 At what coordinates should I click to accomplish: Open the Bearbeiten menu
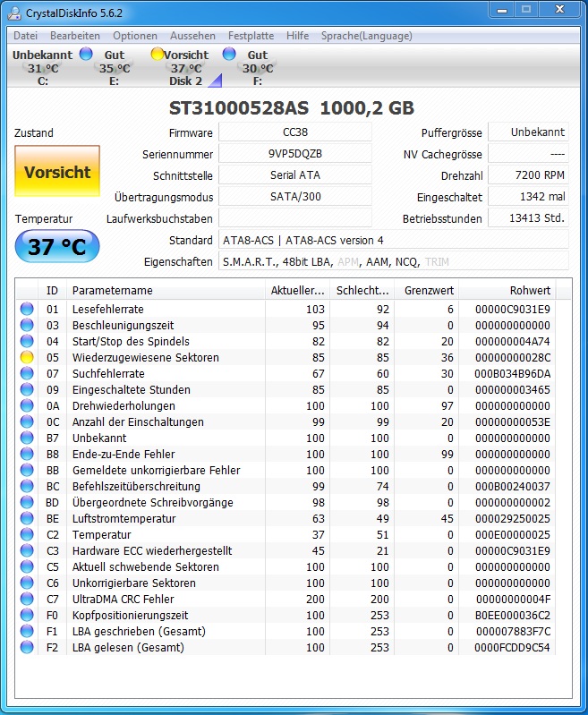coord(75,36)
